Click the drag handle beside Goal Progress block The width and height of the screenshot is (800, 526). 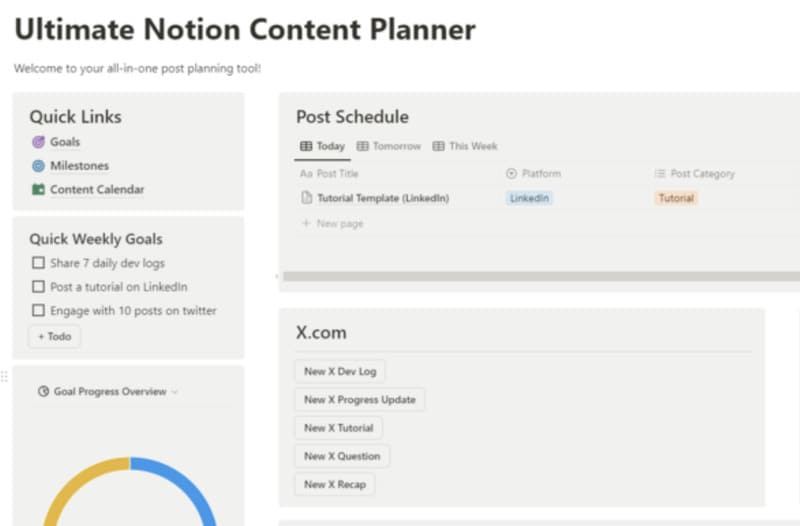(5, 377)
